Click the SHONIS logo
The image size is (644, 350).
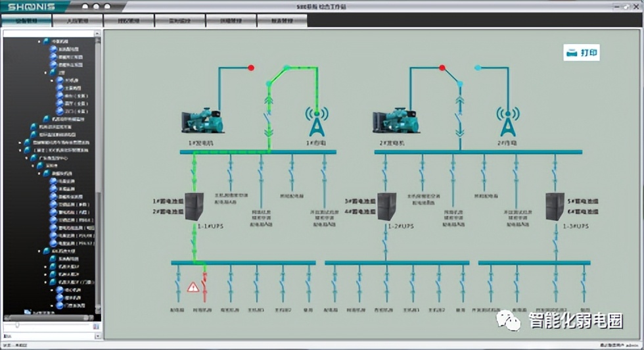click(32, 7)
